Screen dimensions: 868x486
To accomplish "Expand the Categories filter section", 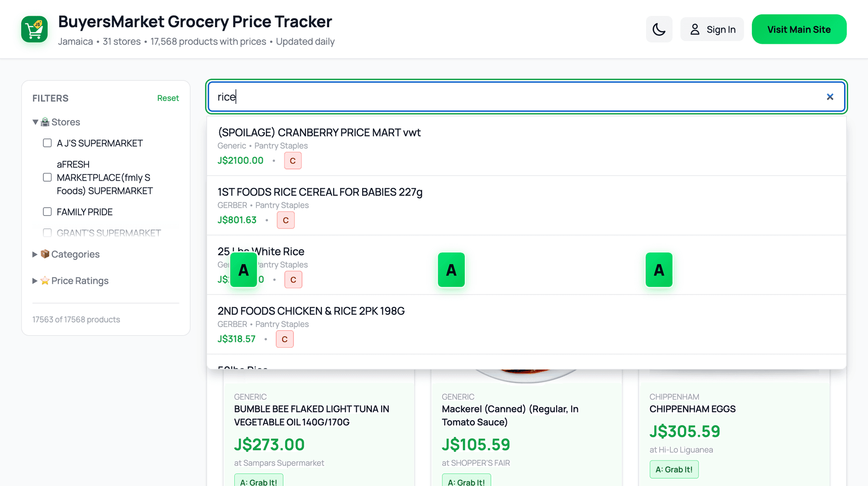I will pyautogui.click(x=35, y=254).
